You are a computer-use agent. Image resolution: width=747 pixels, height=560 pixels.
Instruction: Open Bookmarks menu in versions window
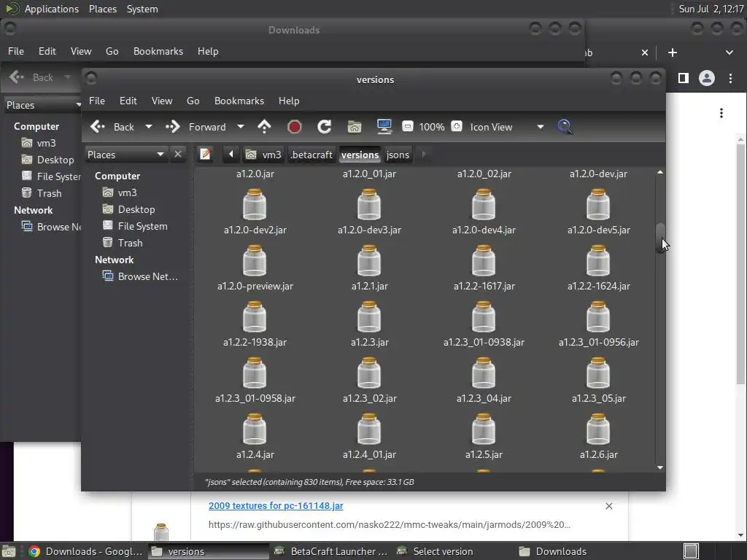click(239, 101)
